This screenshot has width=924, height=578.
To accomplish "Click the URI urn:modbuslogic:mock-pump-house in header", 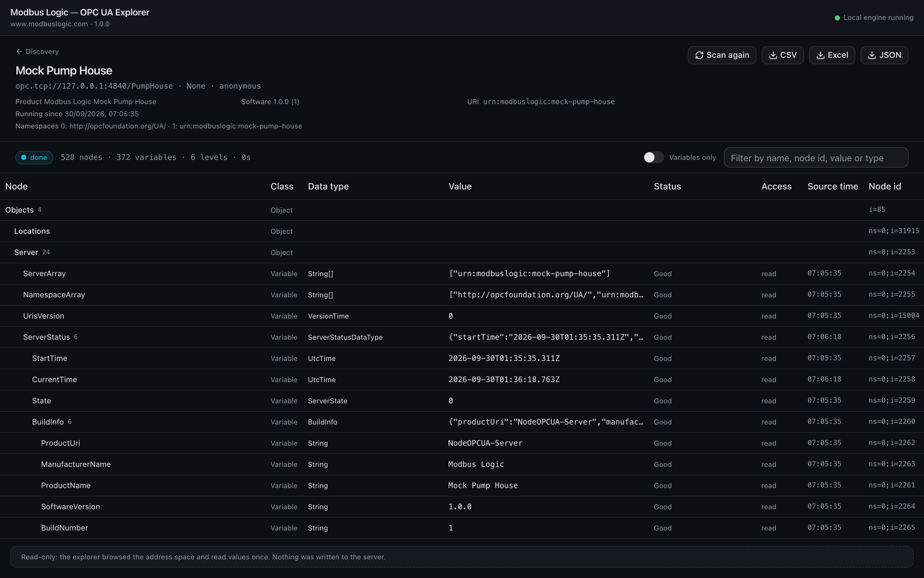I will click(x=549, y=102).
